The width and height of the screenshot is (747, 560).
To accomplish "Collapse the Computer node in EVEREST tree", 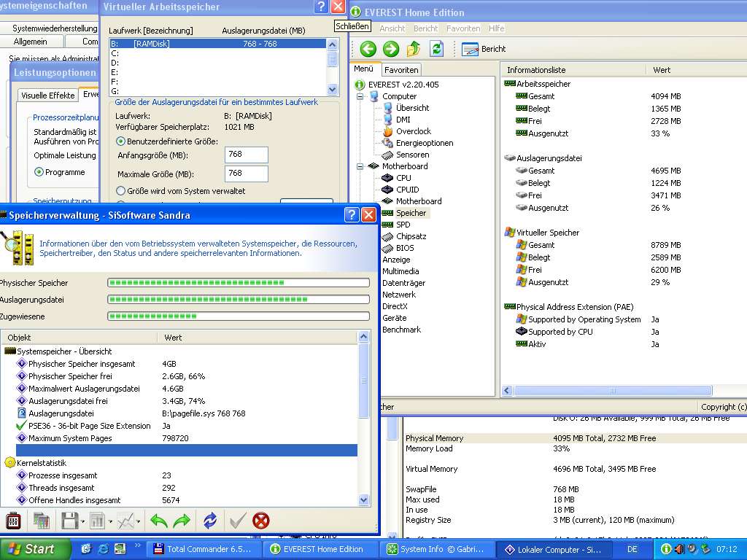I will (x=360, y=96).
